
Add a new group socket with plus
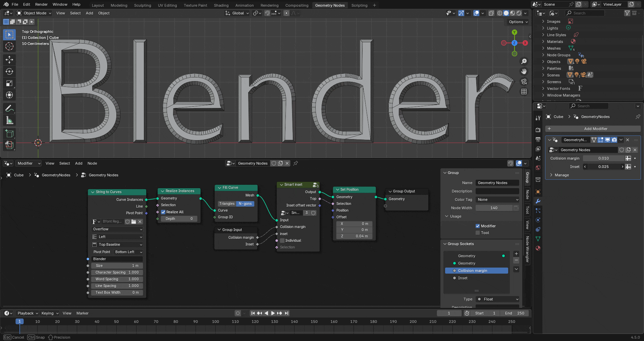[x=516, y=254]
